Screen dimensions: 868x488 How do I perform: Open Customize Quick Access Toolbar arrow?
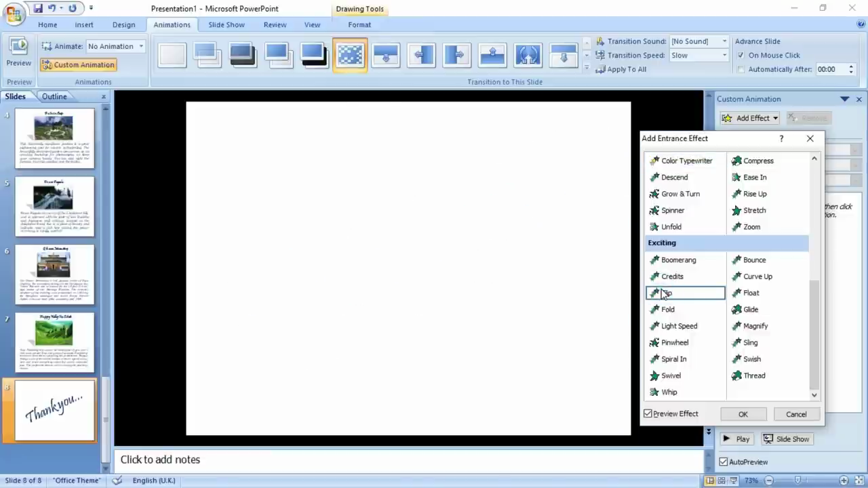pyautogui.click(x=92, y=9)
